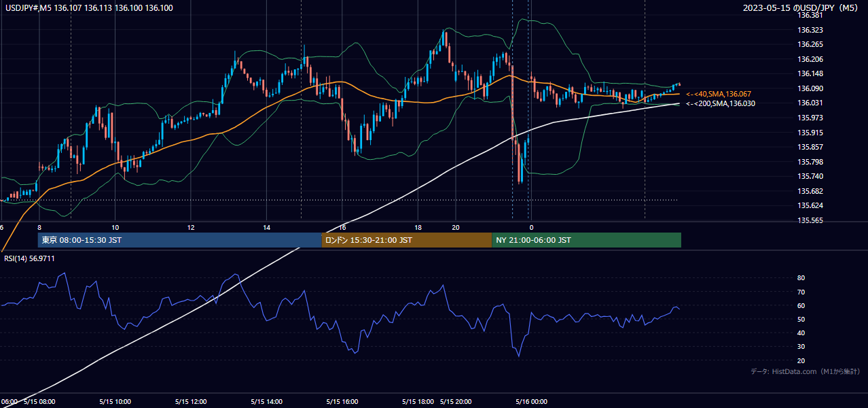The height and width of the screenshot is (408, 868).
Task: Click RSI scale value 50
Action: point(801,319)
